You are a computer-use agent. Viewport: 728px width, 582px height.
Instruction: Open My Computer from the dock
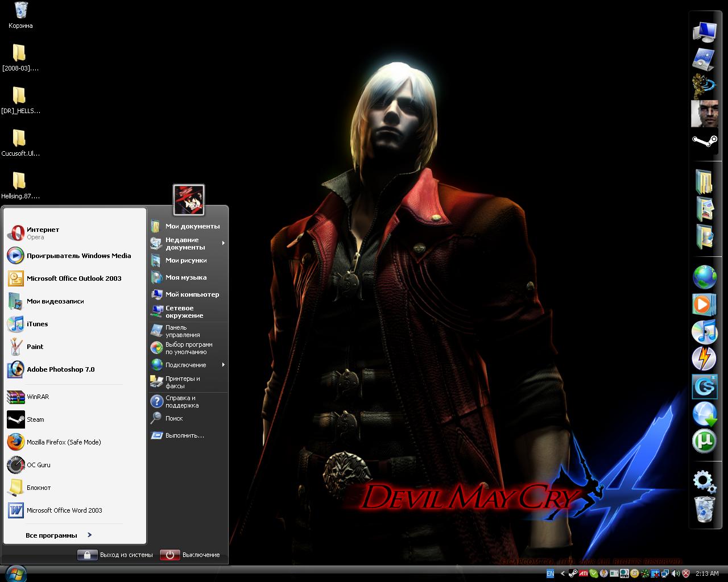[x=704, y=31]
